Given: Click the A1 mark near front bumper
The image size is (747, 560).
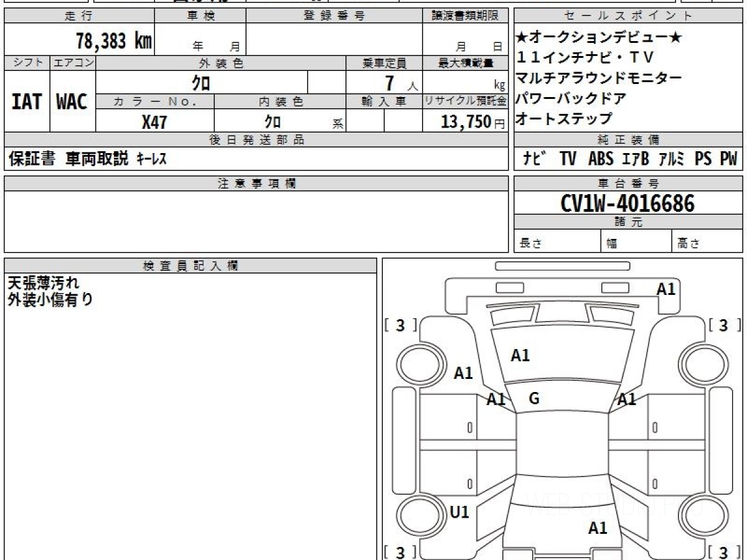Looking at the screenshot, I should (x=665, y=289).
